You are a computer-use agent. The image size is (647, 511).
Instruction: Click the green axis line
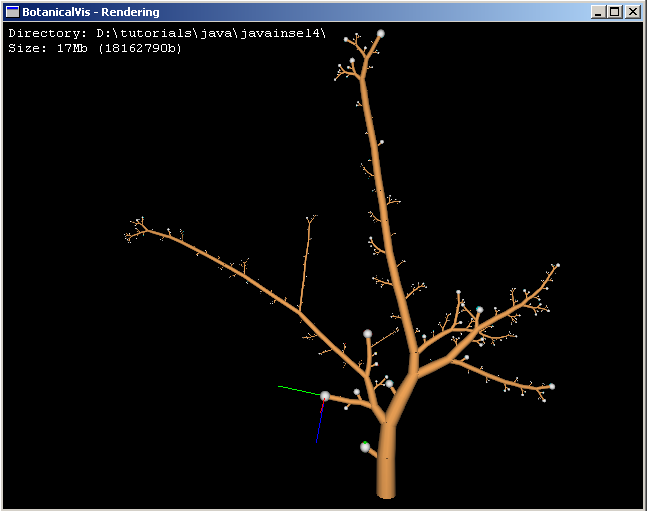click(x=299, y=390)
